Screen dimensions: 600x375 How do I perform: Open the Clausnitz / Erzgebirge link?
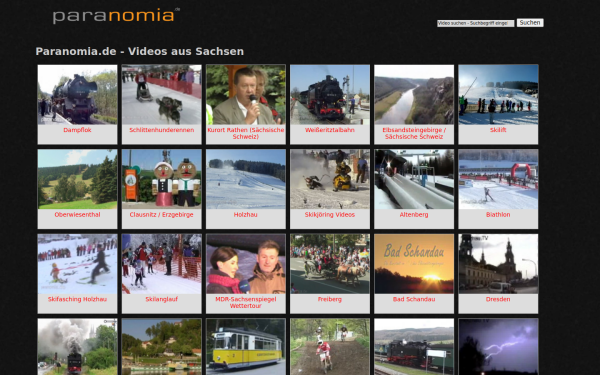point(161,215)
